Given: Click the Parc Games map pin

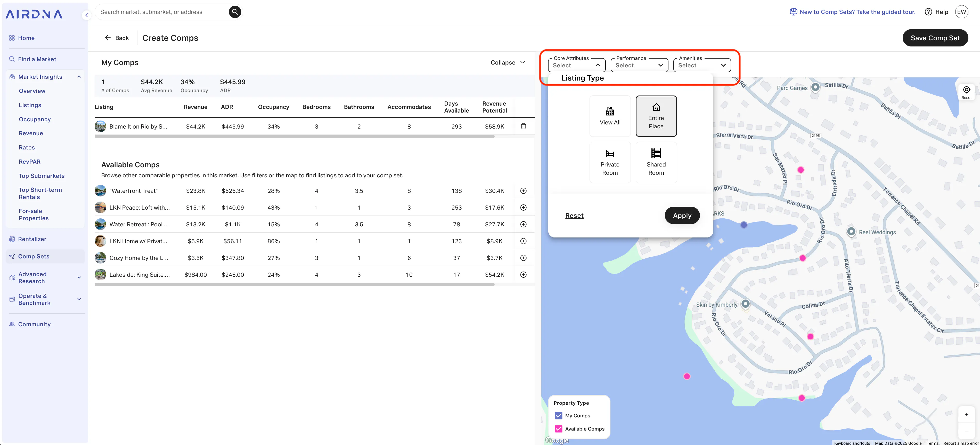Looking at the screenshot, I should [815, 87].
